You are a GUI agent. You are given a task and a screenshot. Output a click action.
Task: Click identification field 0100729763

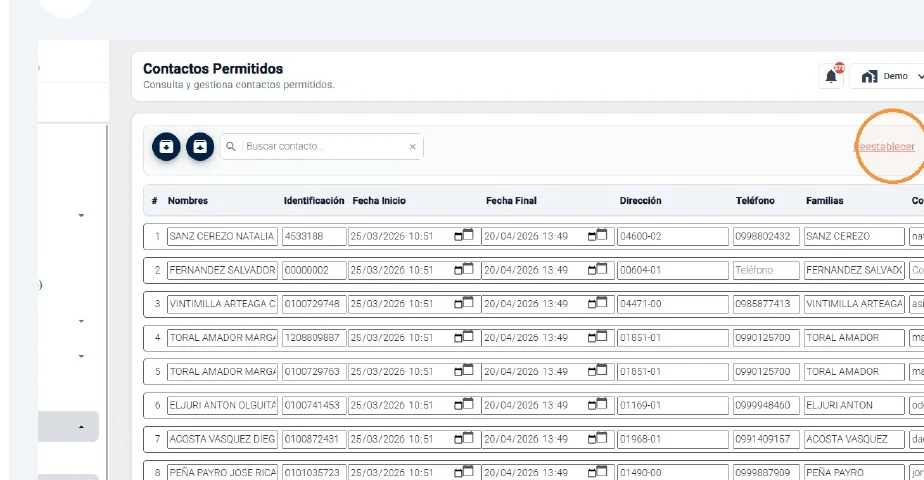pyautogui.click(x=314, y=372)
